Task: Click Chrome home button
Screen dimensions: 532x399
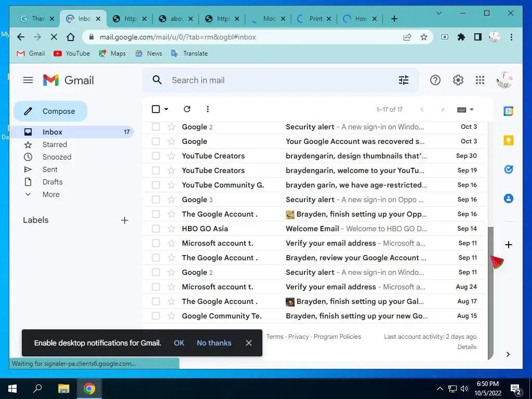Action: (70, 37)
